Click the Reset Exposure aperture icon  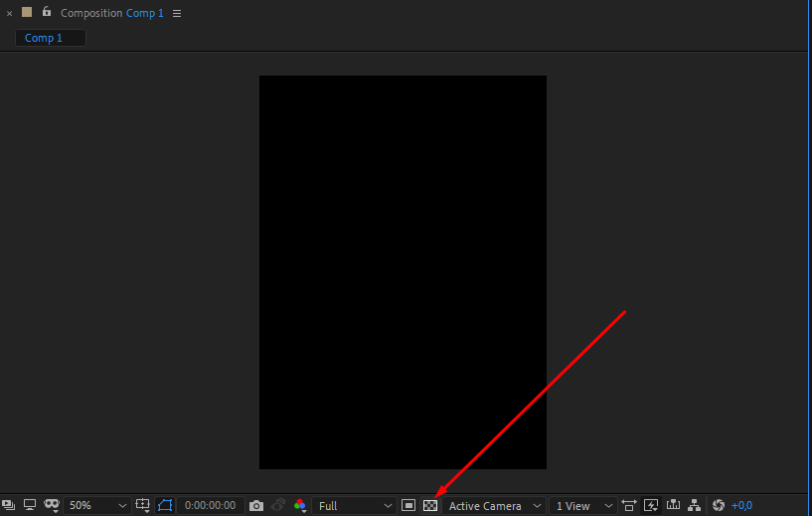[x=719, y=505]
